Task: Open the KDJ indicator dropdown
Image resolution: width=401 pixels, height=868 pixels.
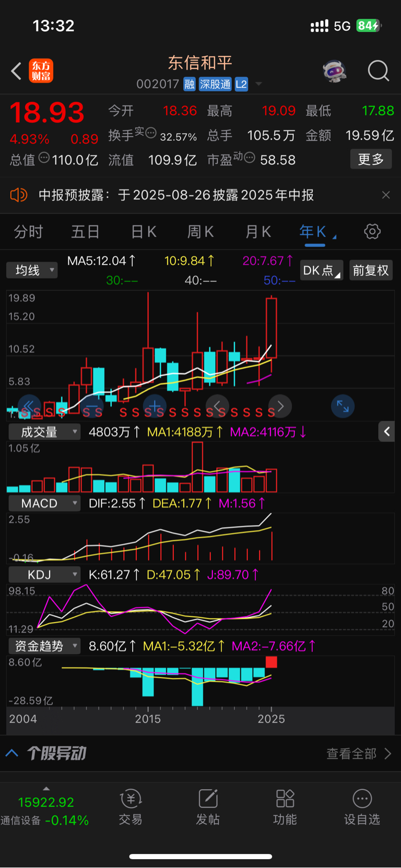Action: click(x=44, y=575)
